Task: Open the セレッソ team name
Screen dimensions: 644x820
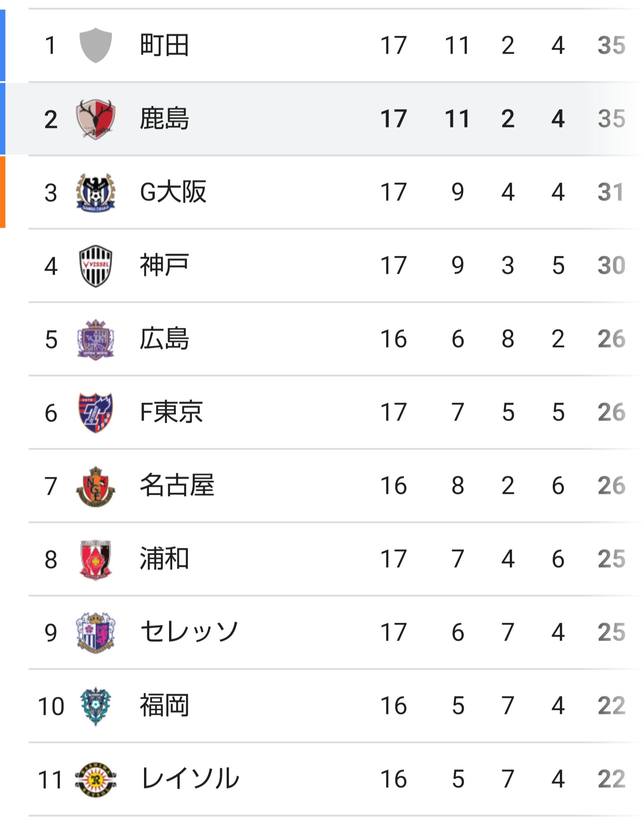Action: click(x=189, y=633)
